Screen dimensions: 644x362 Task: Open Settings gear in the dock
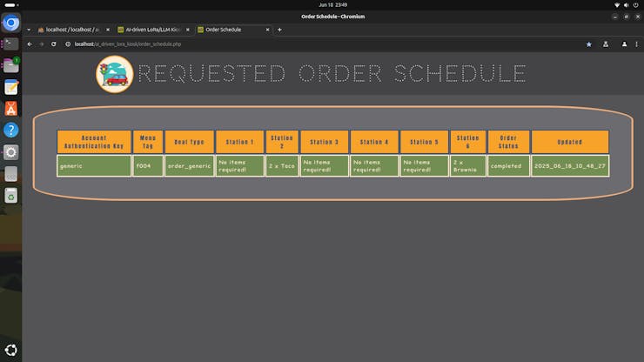11,151
